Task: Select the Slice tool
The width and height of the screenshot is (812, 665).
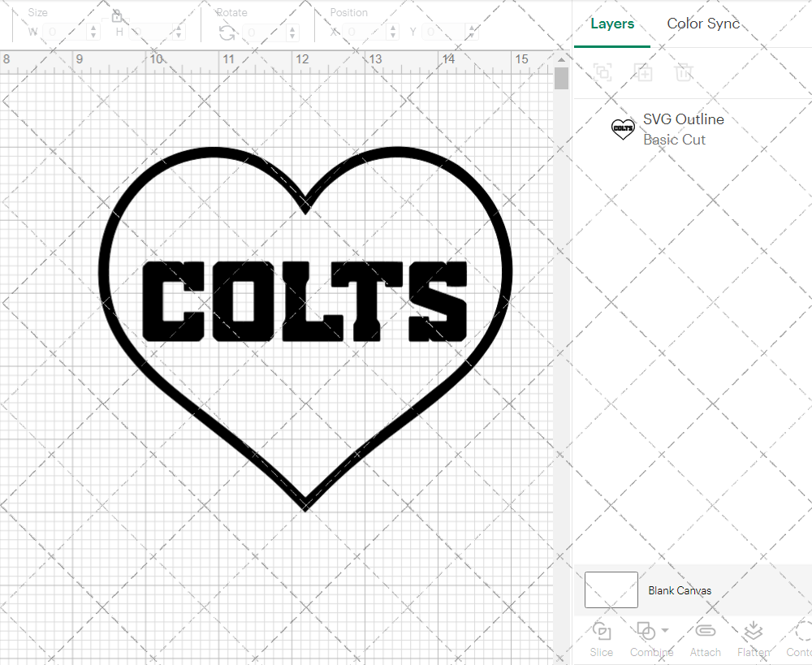Action: (601, 639)
